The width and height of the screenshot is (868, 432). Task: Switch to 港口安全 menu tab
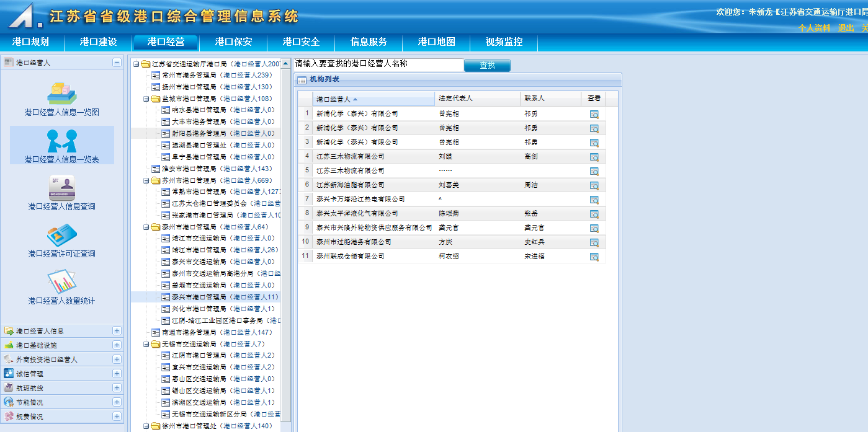coord(301,42)
